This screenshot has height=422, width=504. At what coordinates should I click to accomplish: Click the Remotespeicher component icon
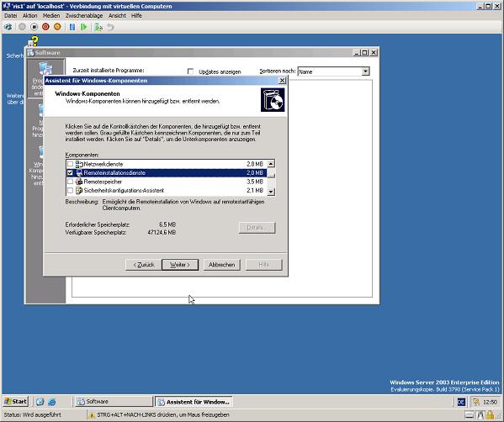point(79,182)
